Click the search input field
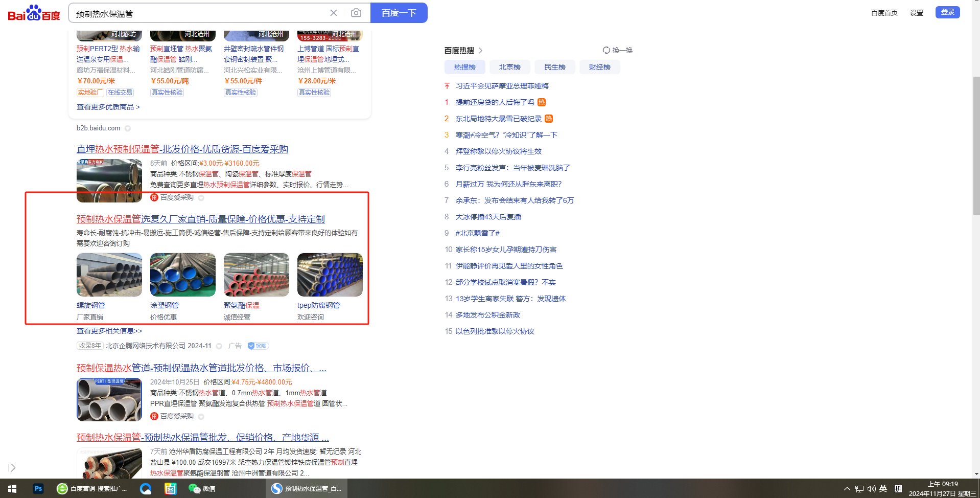Image resolution: width=980 pixels, height=498 pixels. tap(199, 13)
